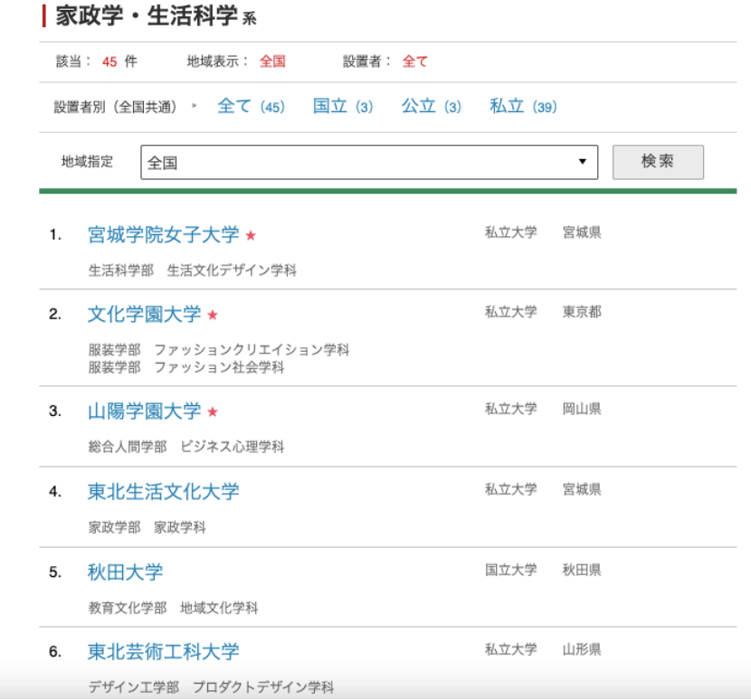The image size is (751, 700).
Task: Filter by 公立 (3)
Action: 431,106
